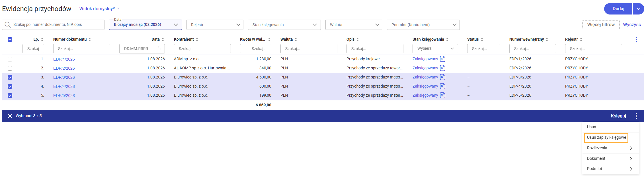Image resolution: width=644 pixels, height=176 pixels.
Task: Open the Wybierz column filter dropdown
Action: click(435, 49)
